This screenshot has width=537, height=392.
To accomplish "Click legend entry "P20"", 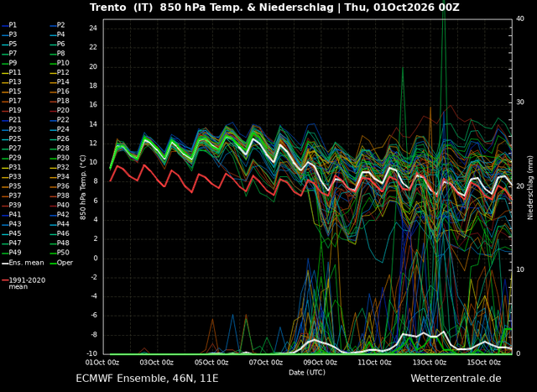I will [60, 110].
